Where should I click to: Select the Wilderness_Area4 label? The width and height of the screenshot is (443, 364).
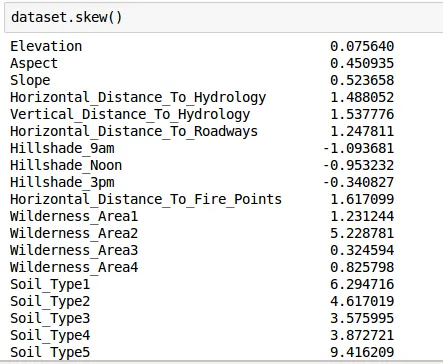74,267
